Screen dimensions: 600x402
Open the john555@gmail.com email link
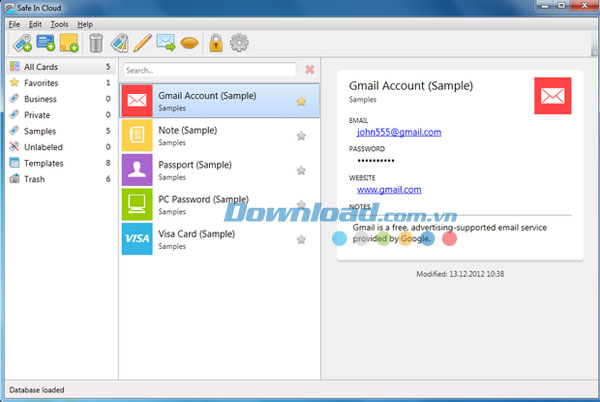[399, 132]
